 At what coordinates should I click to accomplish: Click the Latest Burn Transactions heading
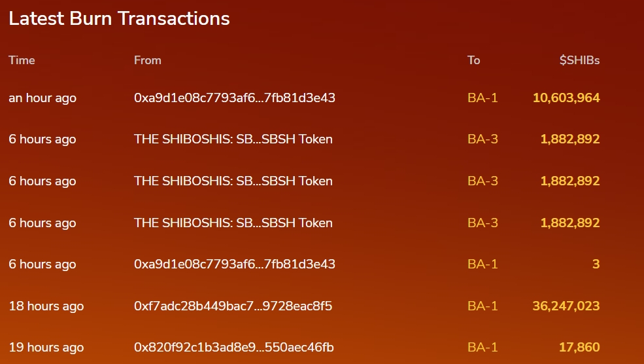click(x=119, y=18)
